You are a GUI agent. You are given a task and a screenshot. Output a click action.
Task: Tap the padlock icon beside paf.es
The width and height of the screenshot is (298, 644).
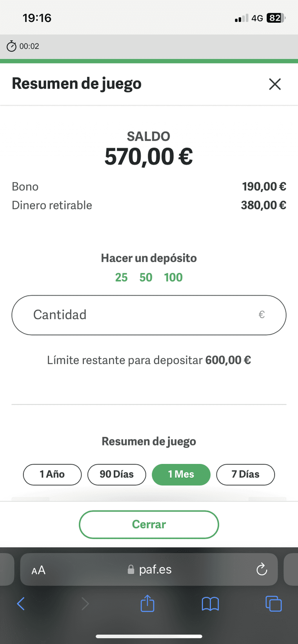point(131,570)
